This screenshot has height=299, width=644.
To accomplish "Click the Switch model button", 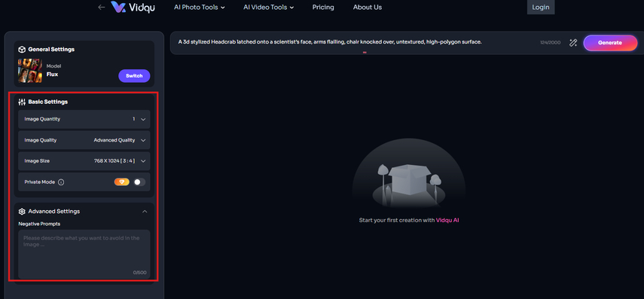I will tap(134, 76).
